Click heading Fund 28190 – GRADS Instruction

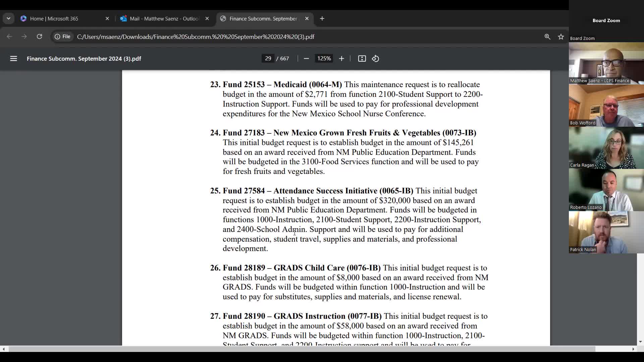coord(302,316)
